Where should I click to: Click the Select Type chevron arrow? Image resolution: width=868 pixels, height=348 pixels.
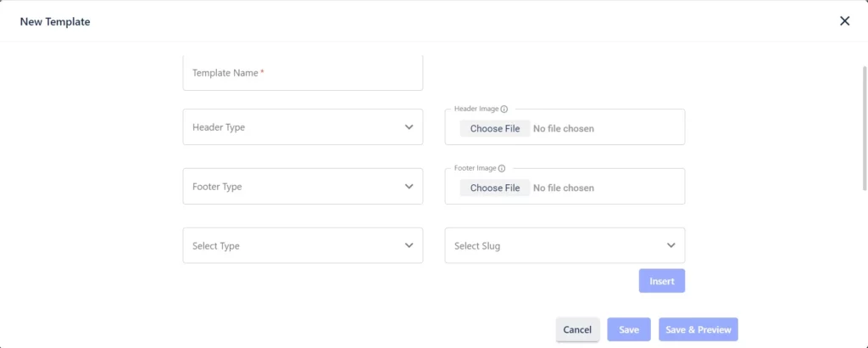point(409,245)
